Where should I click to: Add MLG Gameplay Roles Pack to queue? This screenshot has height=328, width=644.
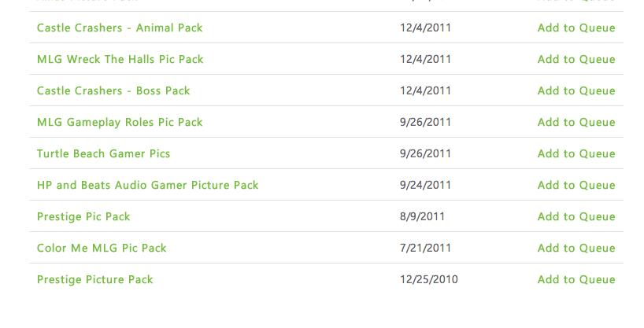click(576, 122)
